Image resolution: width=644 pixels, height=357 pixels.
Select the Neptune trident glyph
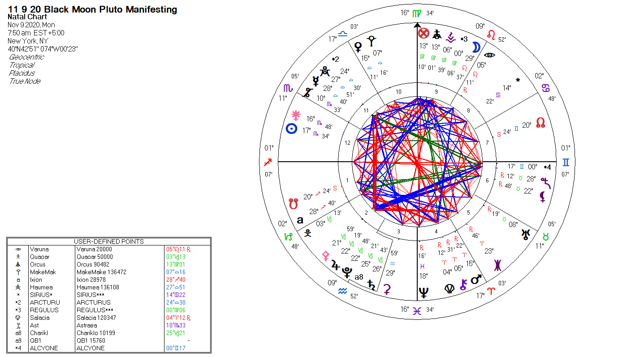(423, 293)
